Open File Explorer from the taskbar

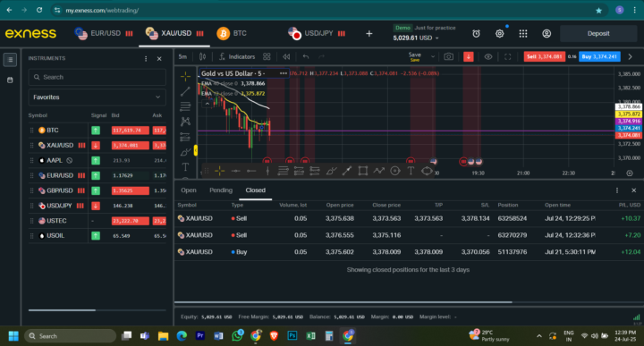[x=163, y=336]
